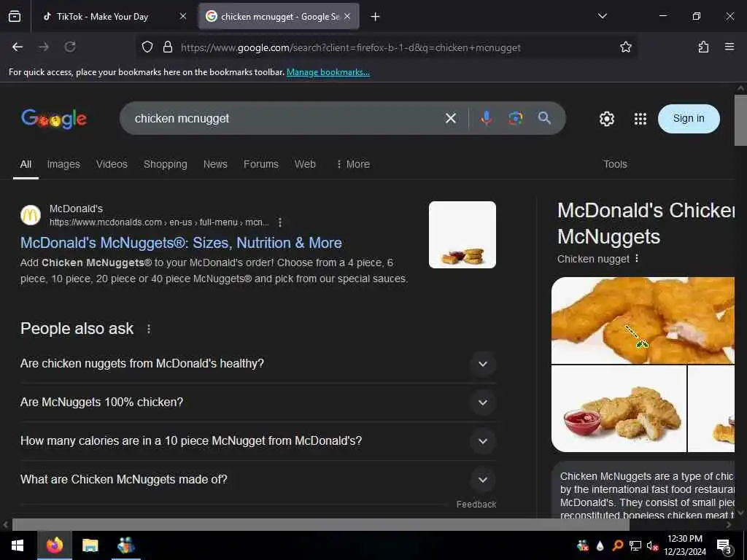Click the forward navigation arrow
The height and width of the screenshot is (560, 747).
(x=43, y=47)
